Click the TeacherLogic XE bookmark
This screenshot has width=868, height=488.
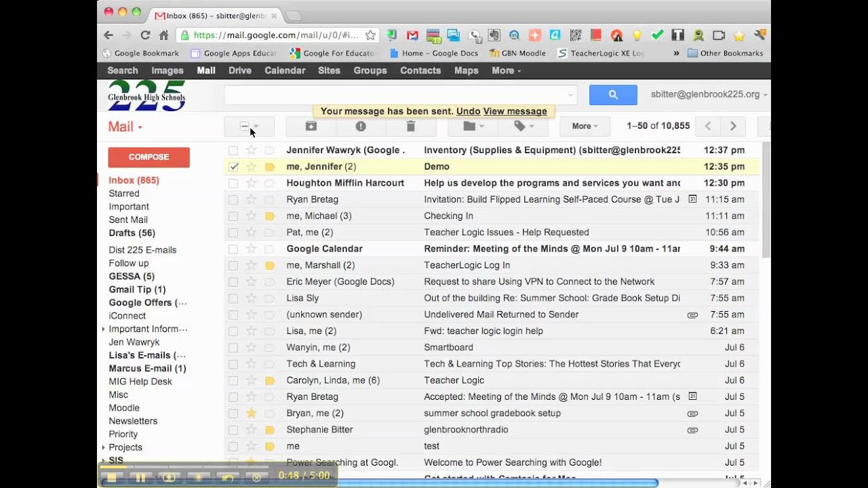[601, 53]
